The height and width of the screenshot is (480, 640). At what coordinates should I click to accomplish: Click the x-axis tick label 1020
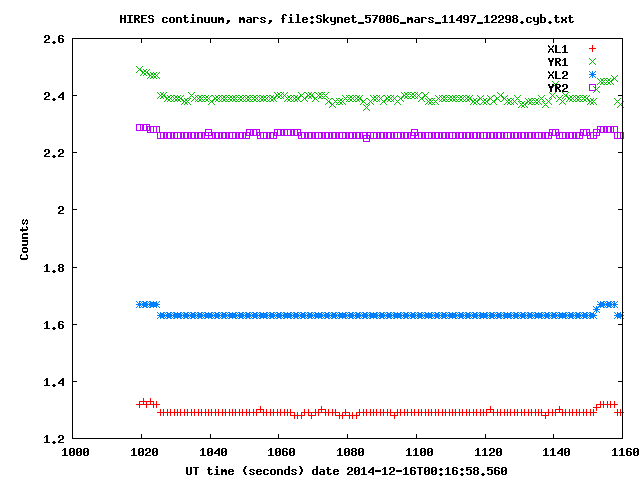tap(144, 452)
